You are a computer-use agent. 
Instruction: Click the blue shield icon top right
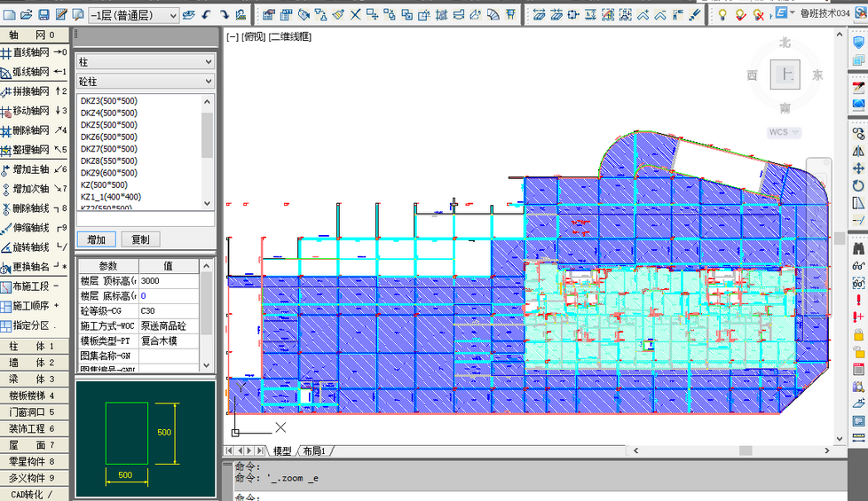858,42
